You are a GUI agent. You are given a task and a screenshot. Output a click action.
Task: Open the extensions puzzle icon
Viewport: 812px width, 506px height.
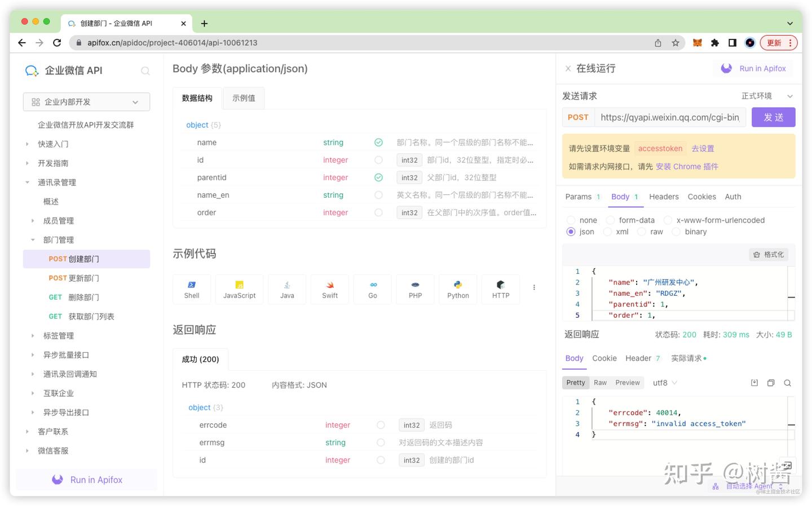[x=715, y=43]
